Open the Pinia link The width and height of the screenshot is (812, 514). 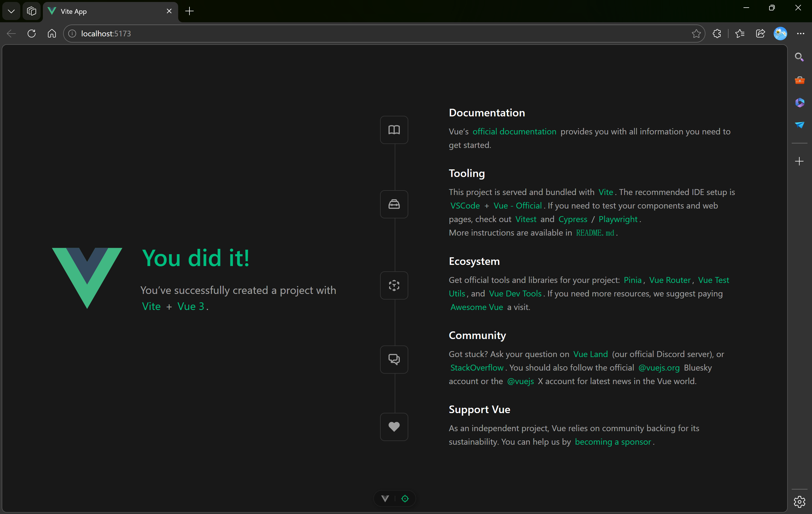pyautogui.click(x=632, y=280)
